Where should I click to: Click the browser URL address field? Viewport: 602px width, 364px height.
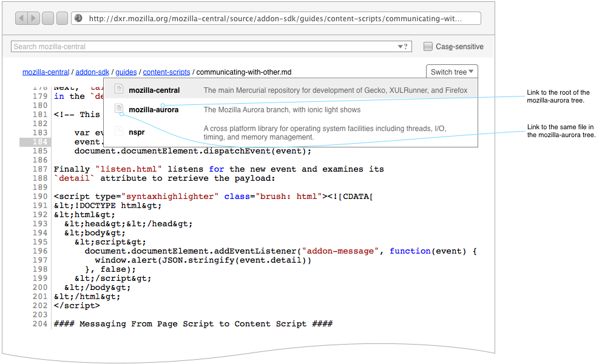[276, 18]
